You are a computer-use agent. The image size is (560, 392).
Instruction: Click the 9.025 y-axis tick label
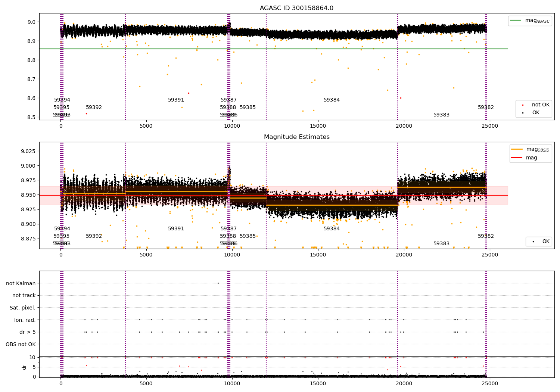tap(29, 151)
